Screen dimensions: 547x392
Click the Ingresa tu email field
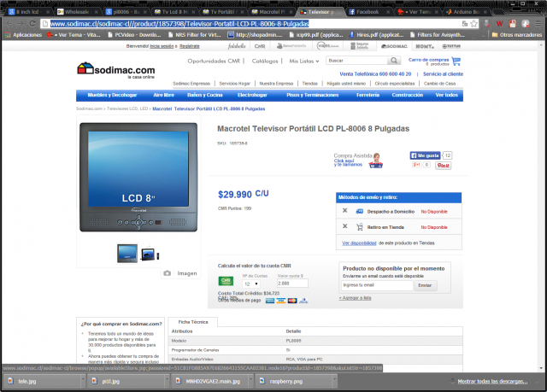click(377, 285)
